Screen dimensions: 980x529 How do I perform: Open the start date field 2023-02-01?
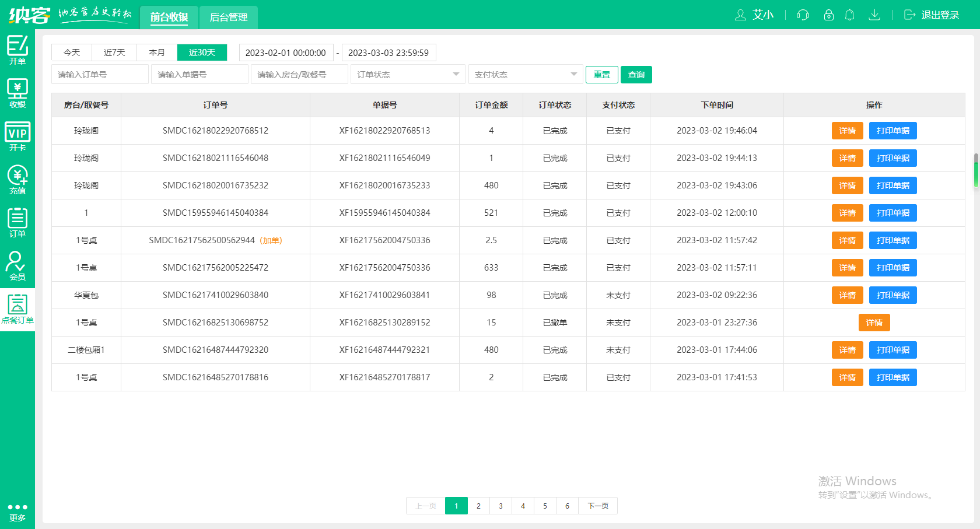[x=286, y=52]
